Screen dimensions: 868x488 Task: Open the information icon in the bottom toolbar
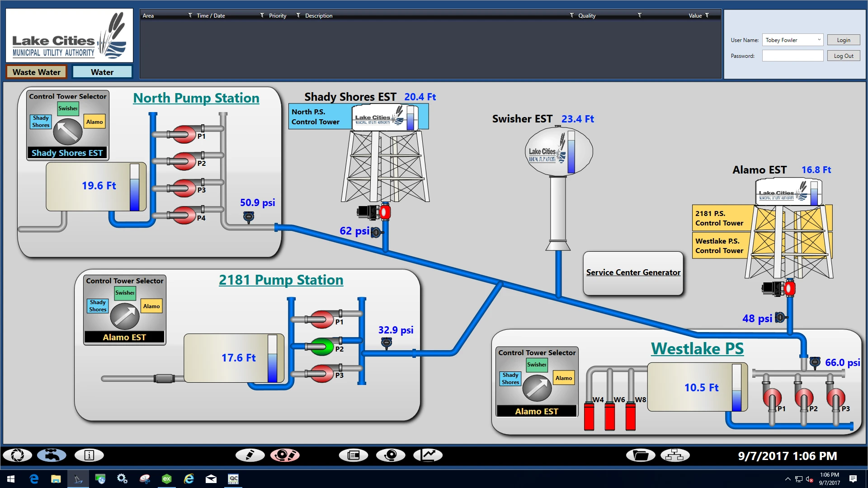tap(89, 455)
